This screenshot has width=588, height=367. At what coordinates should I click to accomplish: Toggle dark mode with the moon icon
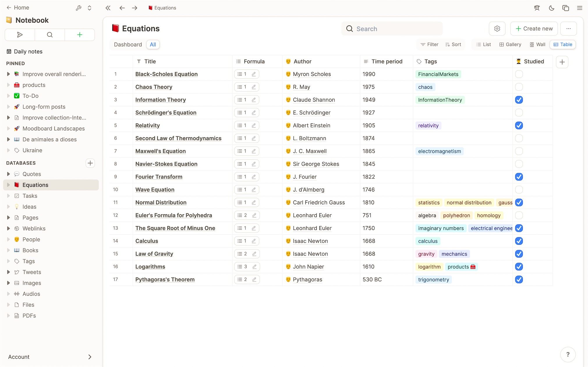551,8
